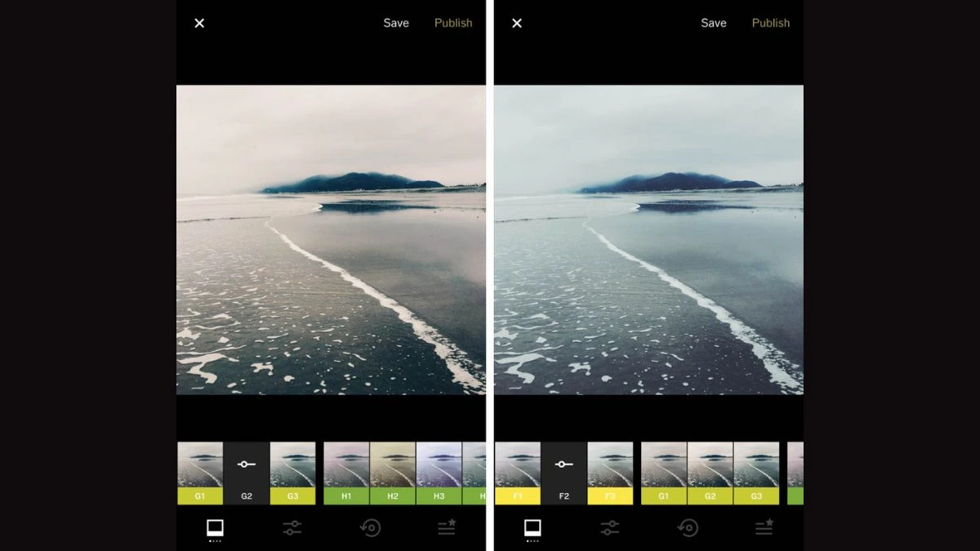Screen dimensions: 980x551
Task: Apply the G3 filter preset
Action: tap(292, 473)
